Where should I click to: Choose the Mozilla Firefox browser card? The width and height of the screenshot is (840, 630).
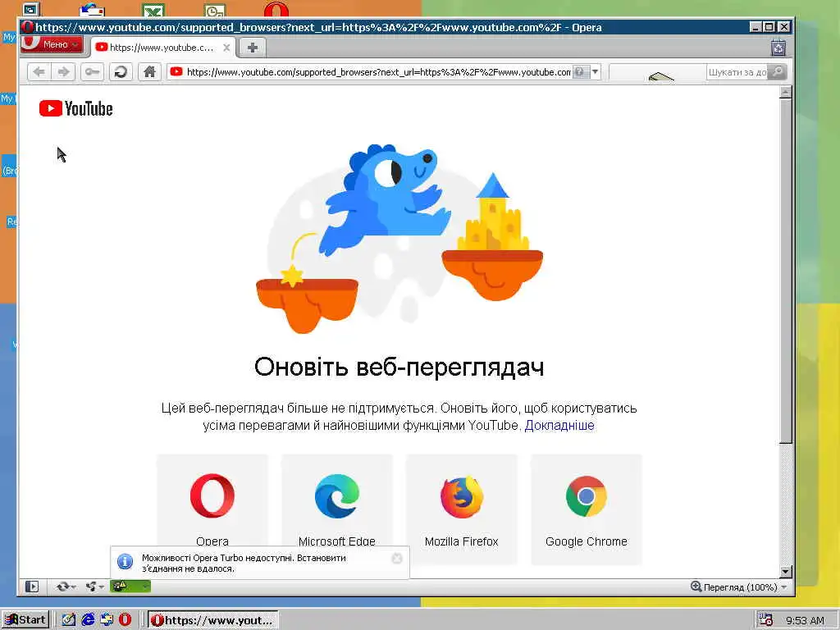(462, 509)
